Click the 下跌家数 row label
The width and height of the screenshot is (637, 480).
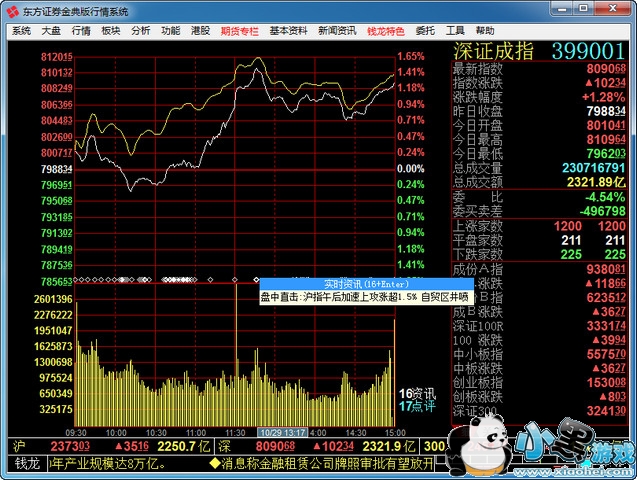478,255
